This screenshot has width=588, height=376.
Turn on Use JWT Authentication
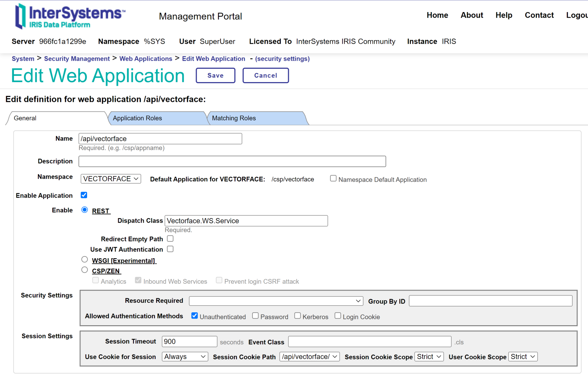[170, 249]
